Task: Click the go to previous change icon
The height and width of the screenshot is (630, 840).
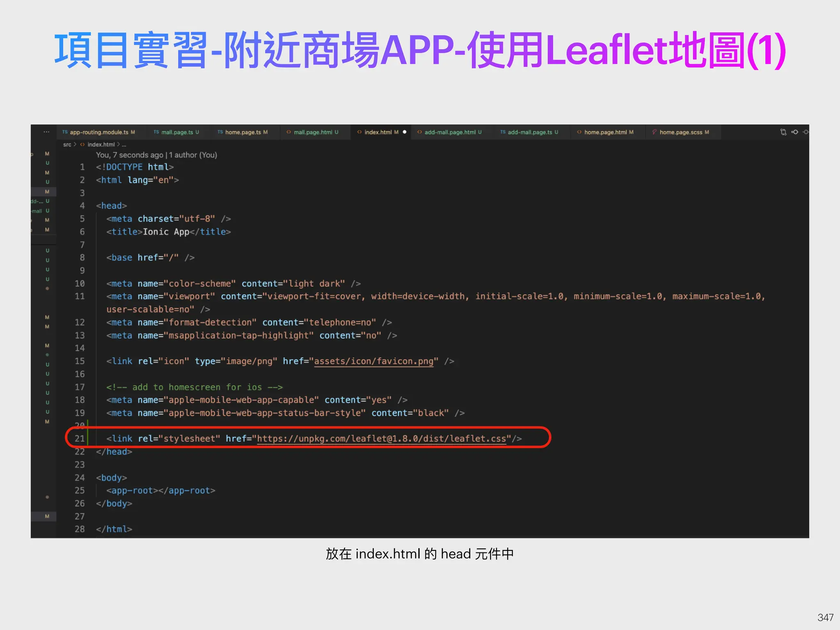Action: pos(795,132)
